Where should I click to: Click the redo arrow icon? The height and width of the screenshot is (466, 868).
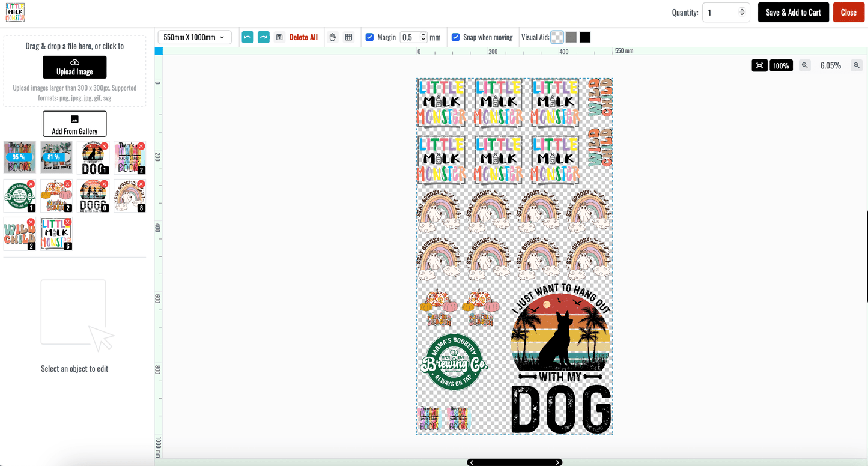click(x=264, y=37)
